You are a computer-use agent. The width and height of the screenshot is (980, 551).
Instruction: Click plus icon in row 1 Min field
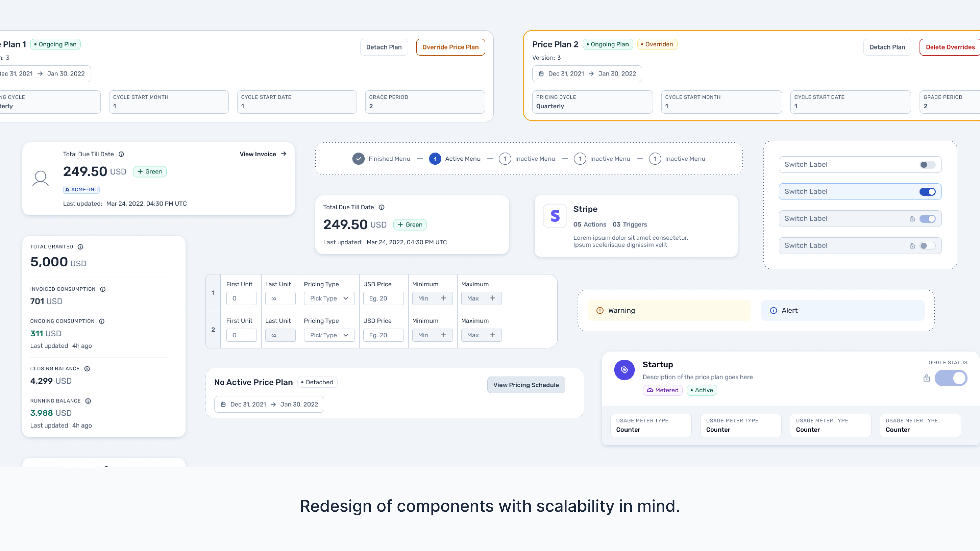(x=444, y=298)
